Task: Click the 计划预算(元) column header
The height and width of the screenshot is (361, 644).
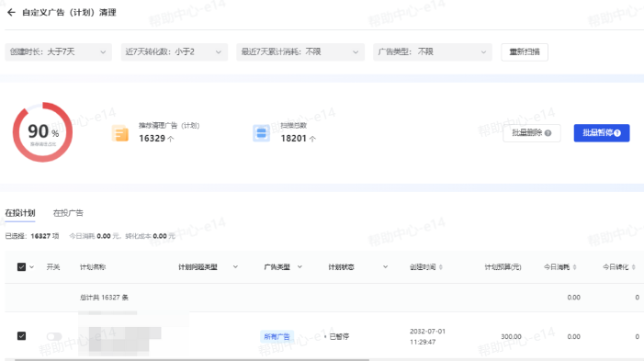Action: point(503,267)
